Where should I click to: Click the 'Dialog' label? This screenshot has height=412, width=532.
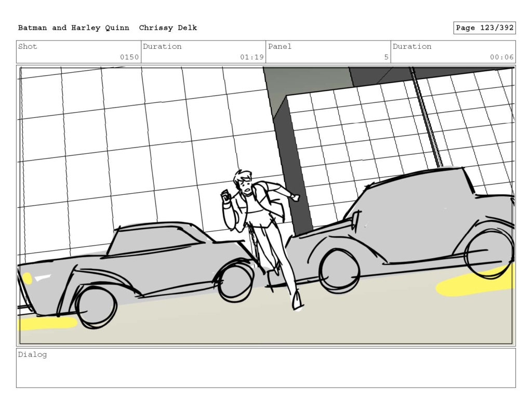click(x=32, y=355)
